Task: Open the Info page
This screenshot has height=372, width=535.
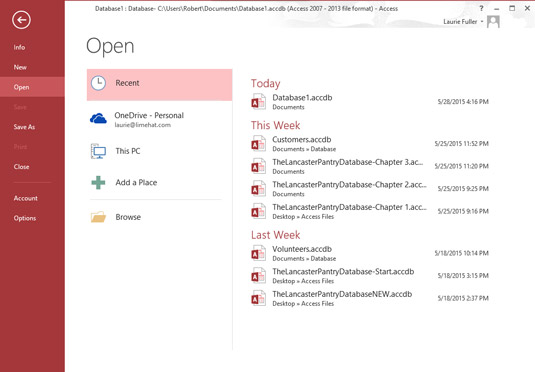Action: (19, 47)
